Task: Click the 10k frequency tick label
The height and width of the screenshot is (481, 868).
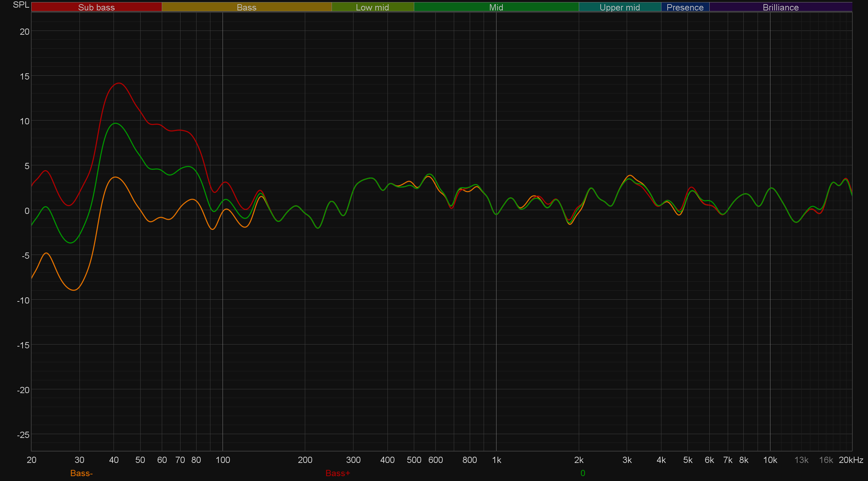Action: coord(770,460)
